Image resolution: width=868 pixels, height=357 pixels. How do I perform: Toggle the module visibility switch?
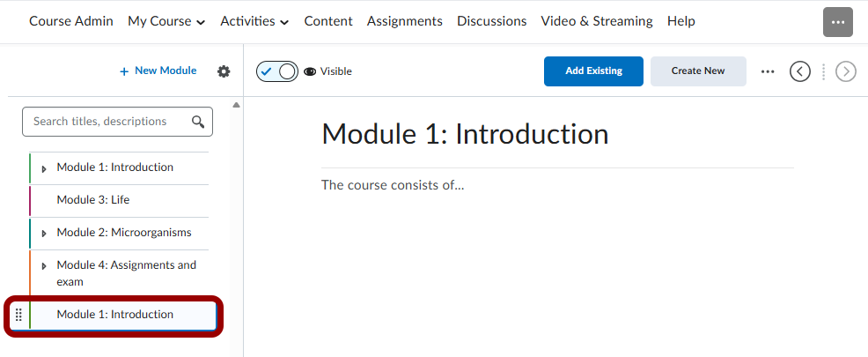point(277,71)
